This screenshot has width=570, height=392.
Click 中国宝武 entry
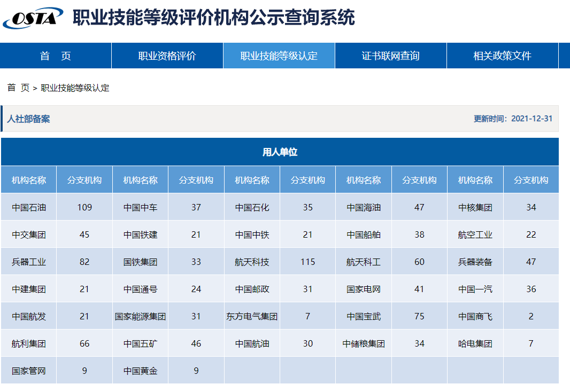tap(364, 316)
